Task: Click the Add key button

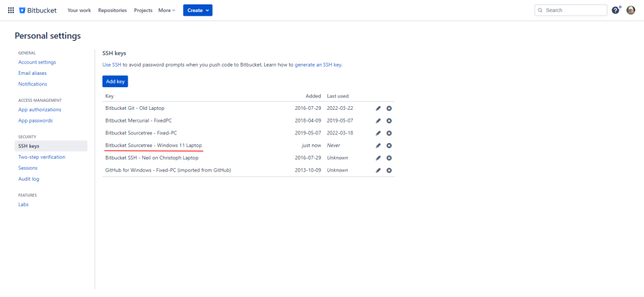Action: click(x=115, y=81)
